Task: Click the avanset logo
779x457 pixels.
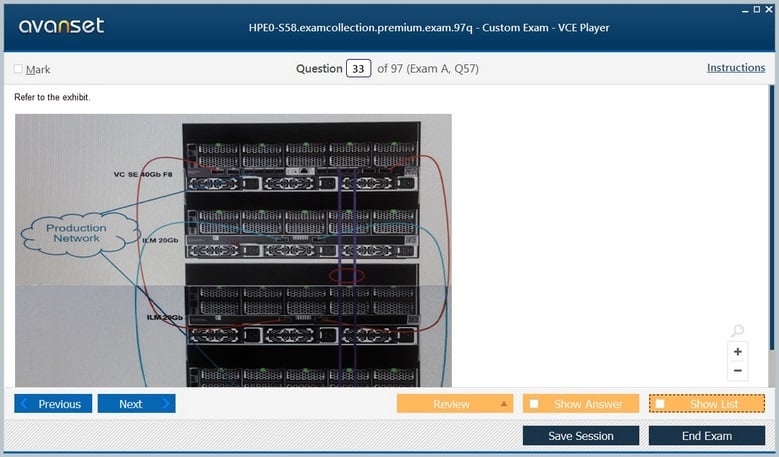Action: [62, 26]
